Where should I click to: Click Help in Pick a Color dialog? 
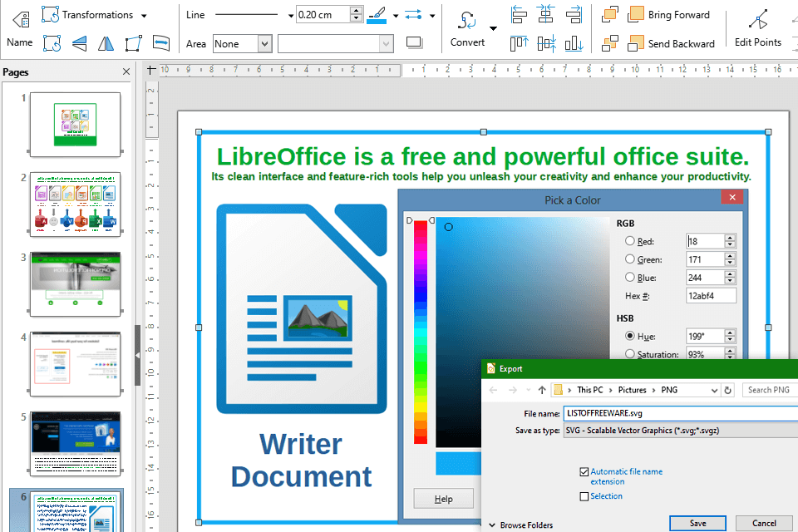(443, 499)
